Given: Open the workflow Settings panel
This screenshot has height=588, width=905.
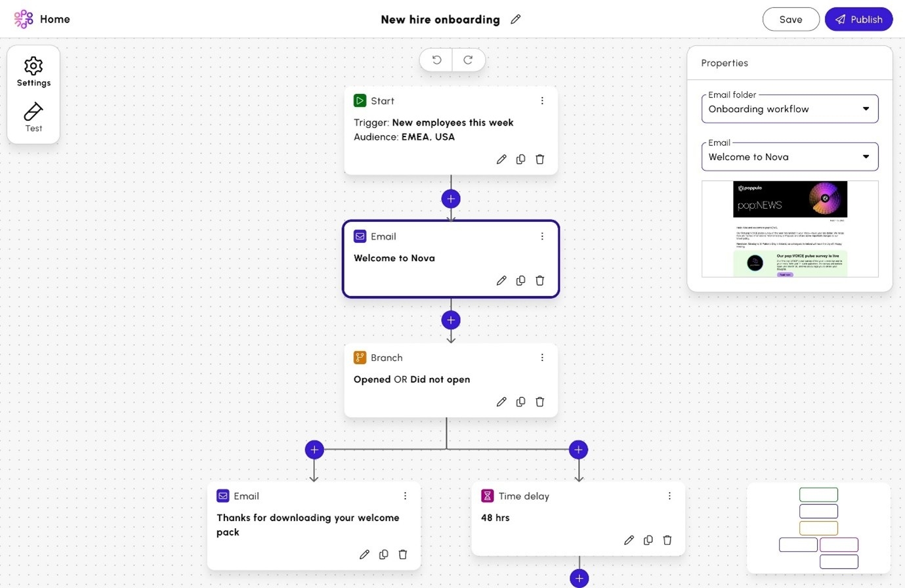Looking at the screenshot, I should pyautogui.click(x=33, y=72).
